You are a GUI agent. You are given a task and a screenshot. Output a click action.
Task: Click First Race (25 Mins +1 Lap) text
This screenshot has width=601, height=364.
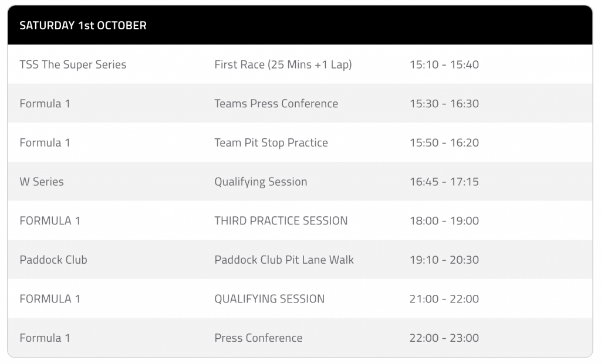(283, 64)
